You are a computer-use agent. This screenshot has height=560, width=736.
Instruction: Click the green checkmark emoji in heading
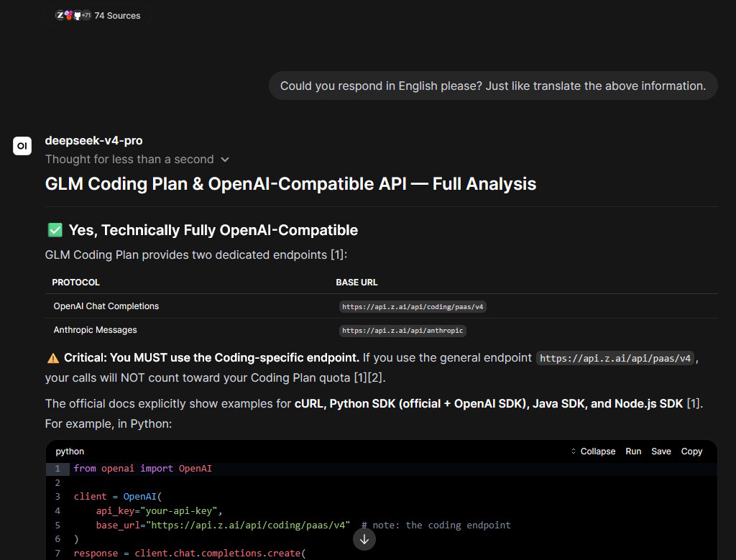(55, 230)
